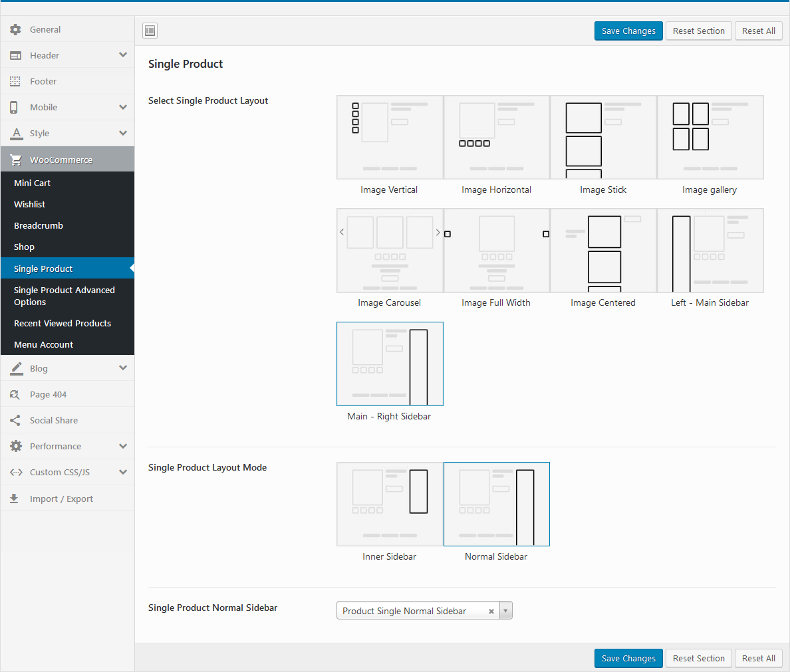Select the Image gallery layout

coord(710,137)
